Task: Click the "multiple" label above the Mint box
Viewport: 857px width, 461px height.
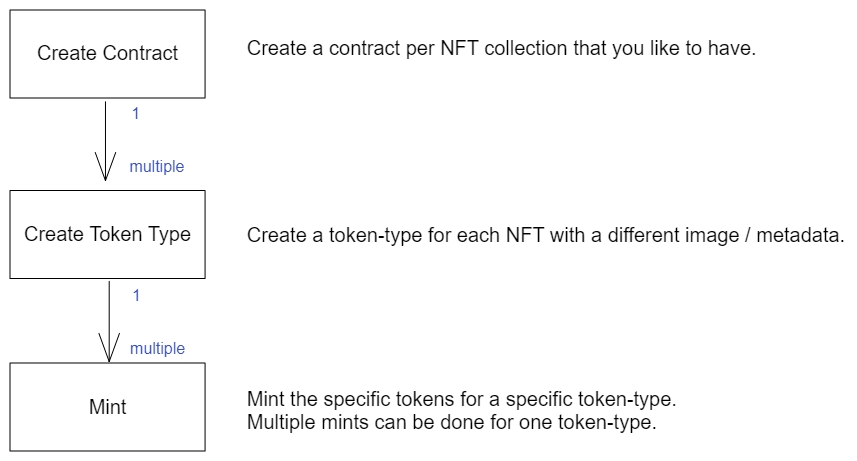Action: 157,349
